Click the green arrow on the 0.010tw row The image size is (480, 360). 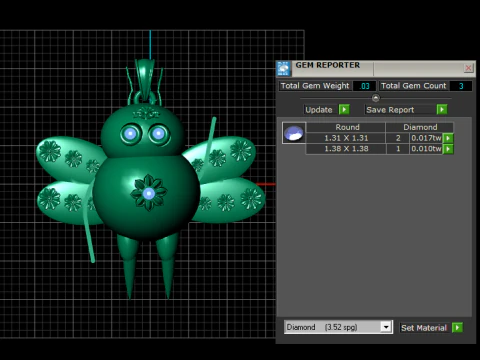click(448, 149)
